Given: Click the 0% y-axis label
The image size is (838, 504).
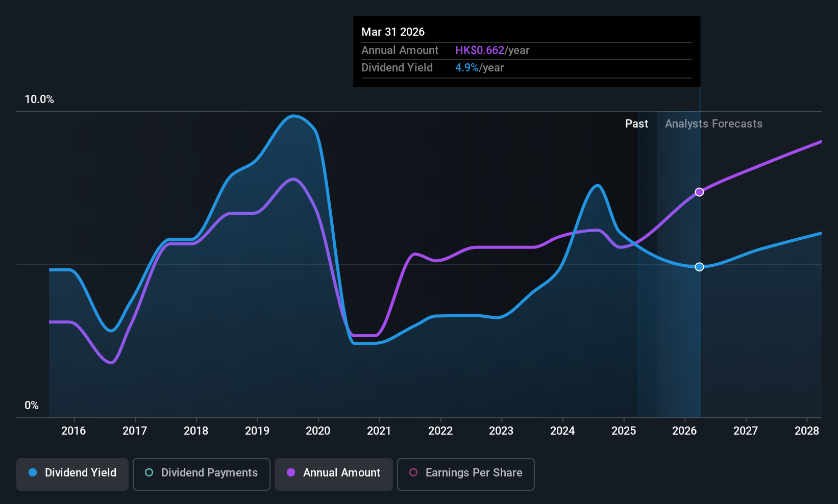Looking at the screenshot, I should click(32, 405).
